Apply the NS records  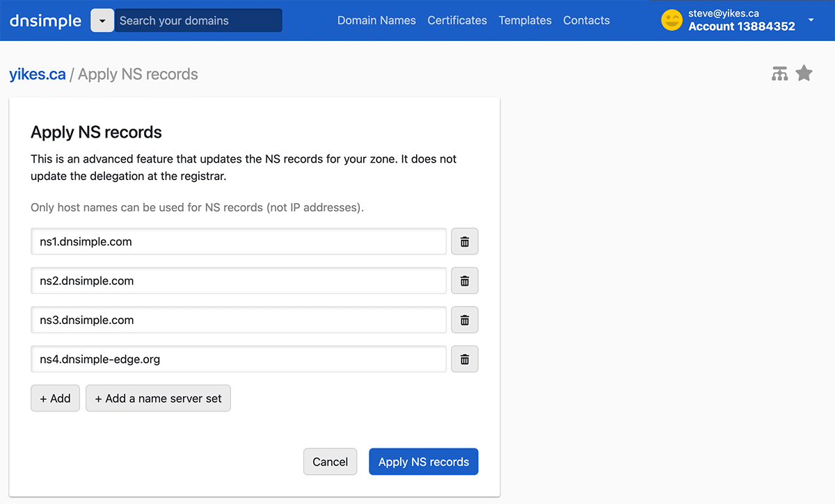click(423, 461)
